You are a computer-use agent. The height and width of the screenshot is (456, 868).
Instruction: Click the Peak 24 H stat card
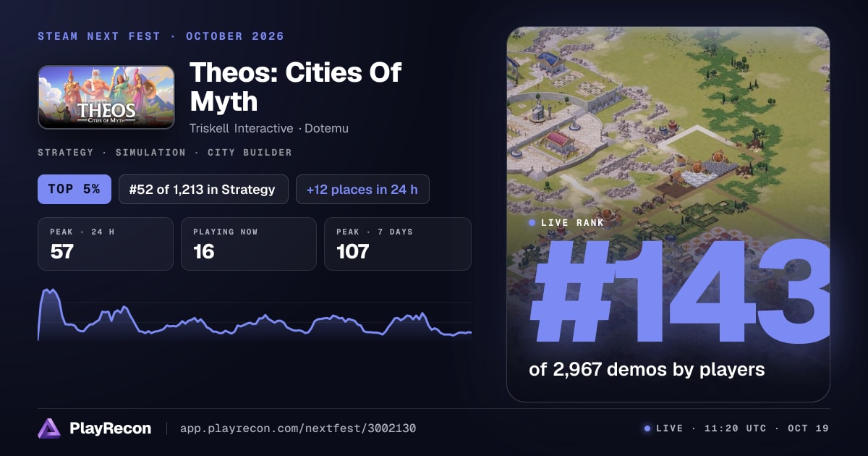click(x=106, y=244)
